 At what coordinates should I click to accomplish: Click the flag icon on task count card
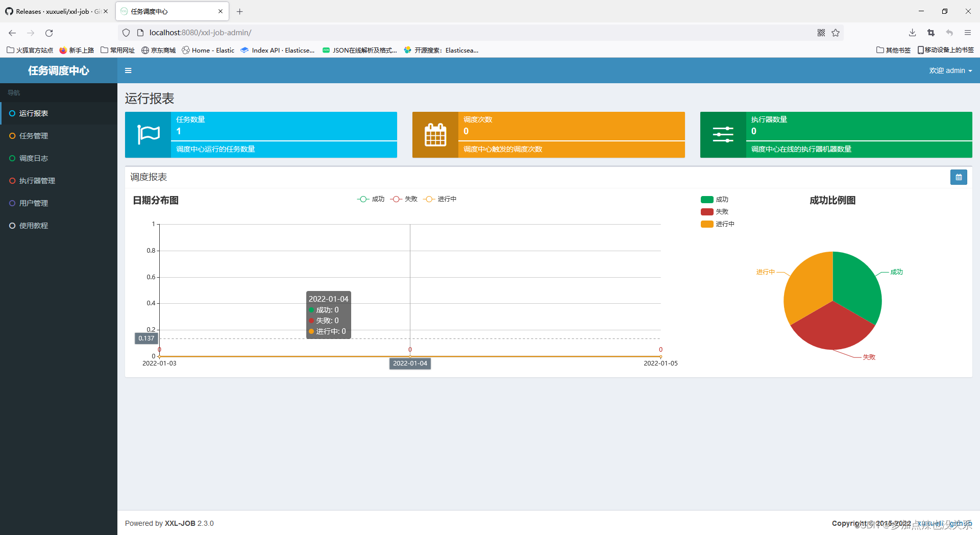[148, 135]
